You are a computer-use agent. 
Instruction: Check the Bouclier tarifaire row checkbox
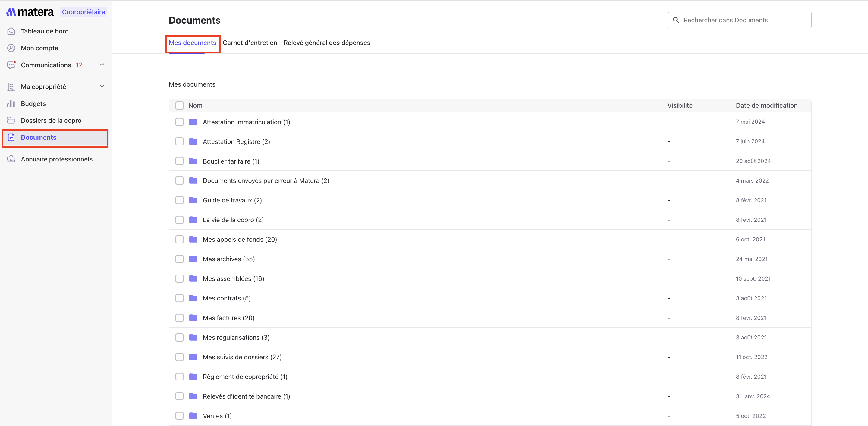click(x=179, y=161)
